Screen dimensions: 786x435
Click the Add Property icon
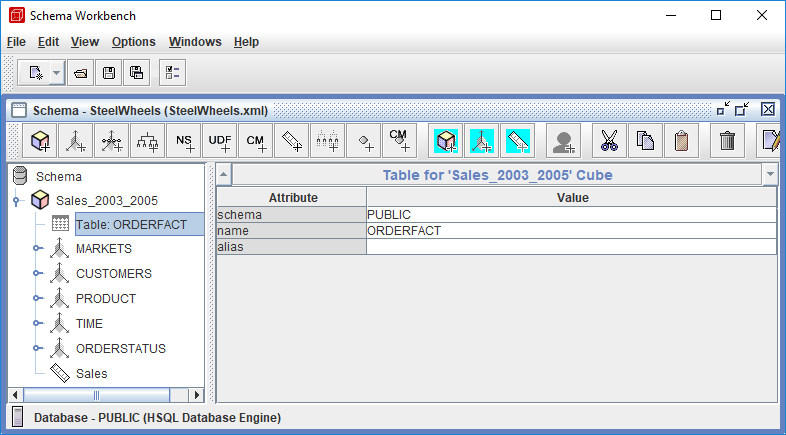coord(363,141)
